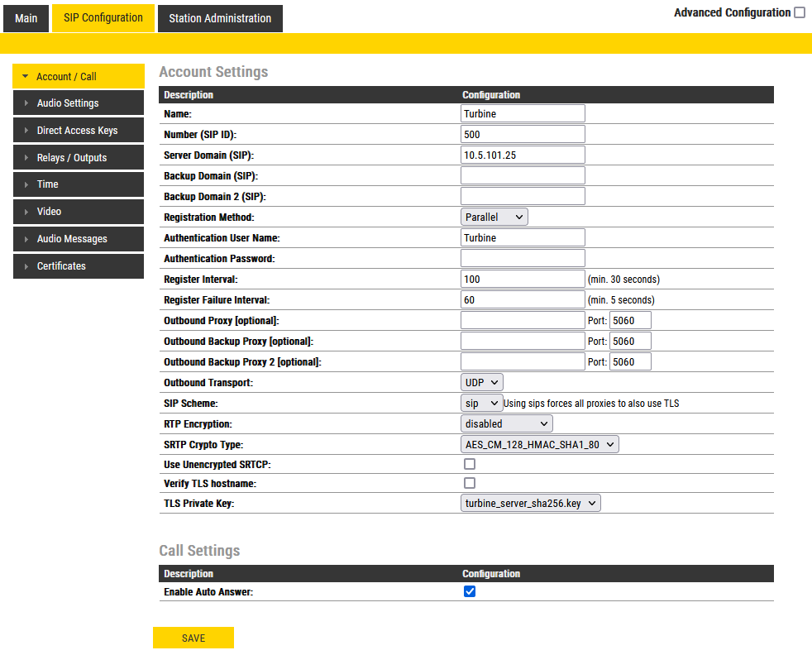
Task: Open the Relays / Outputs sidebar section
Action: [x=78, y=158]
